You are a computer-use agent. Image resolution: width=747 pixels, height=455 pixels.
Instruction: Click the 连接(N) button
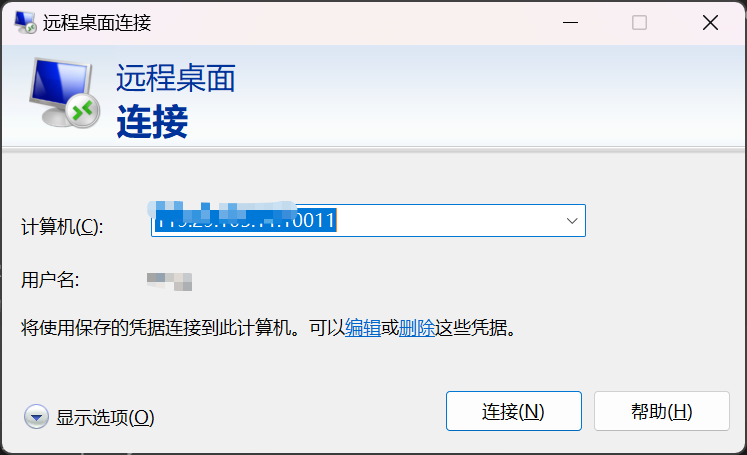point(514,411)
